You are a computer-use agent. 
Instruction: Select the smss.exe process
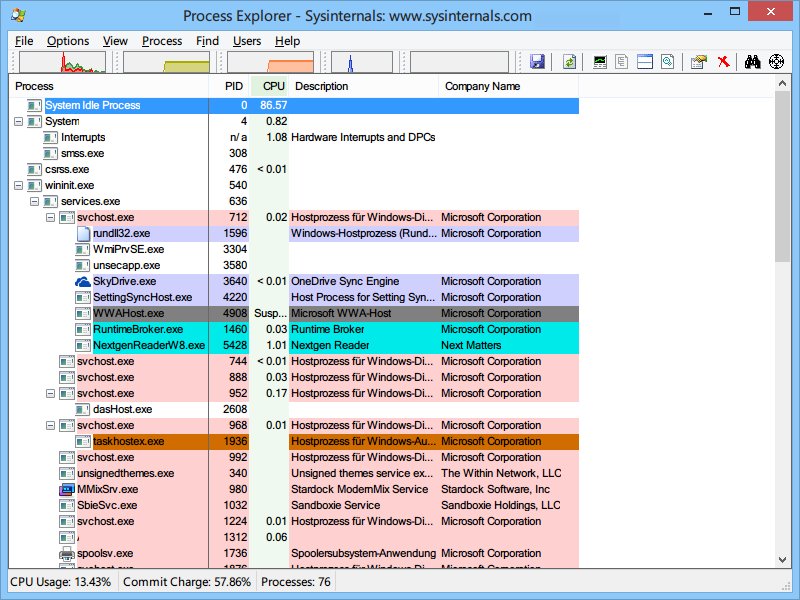pos(83,154)
